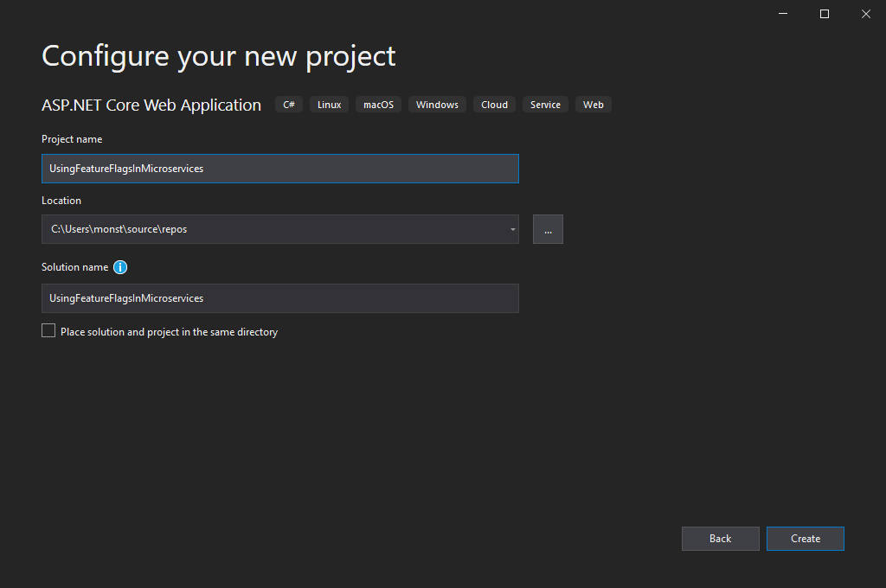Select the Location path combo box text
This screenshot has width=886, height=588.
119,229
